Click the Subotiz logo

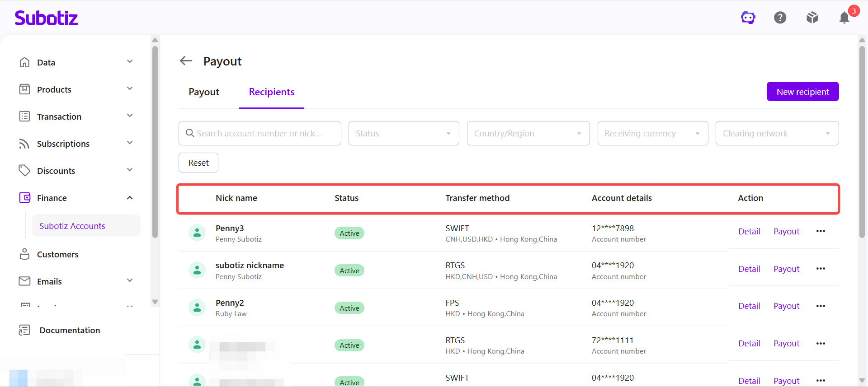(x=46, y=18)
